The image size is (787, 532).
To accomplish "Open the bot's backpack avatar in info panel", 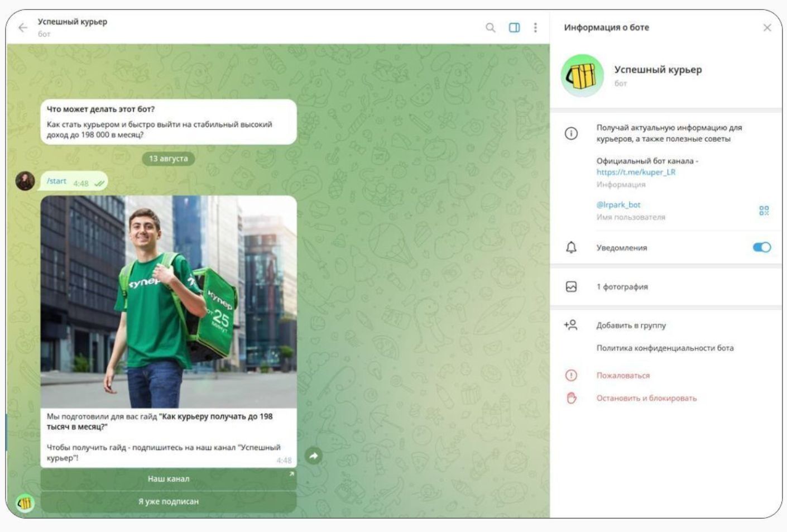I will [x=582, y=76].
